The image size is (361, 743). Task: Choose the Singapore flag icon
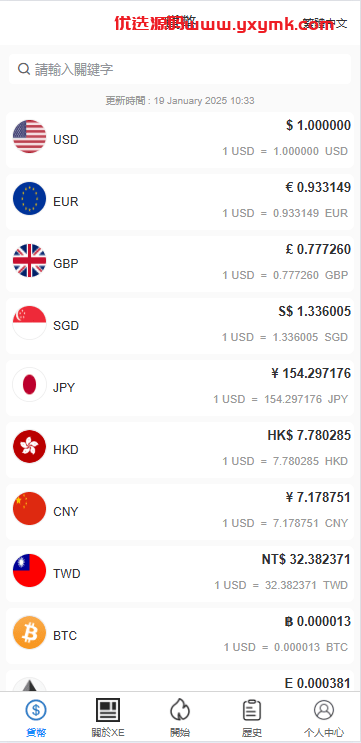[x=29, y=323]
